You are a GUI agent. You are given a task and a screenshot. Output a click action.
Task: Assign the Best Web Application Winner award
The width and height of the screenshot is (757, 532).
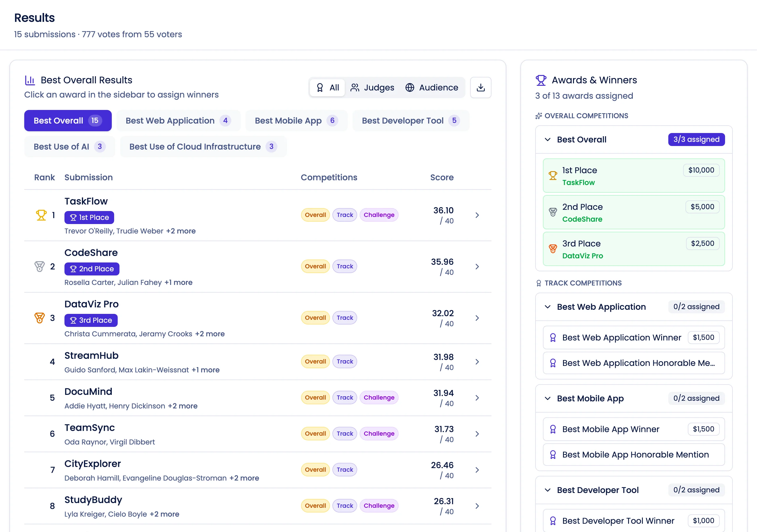[633, 337]
